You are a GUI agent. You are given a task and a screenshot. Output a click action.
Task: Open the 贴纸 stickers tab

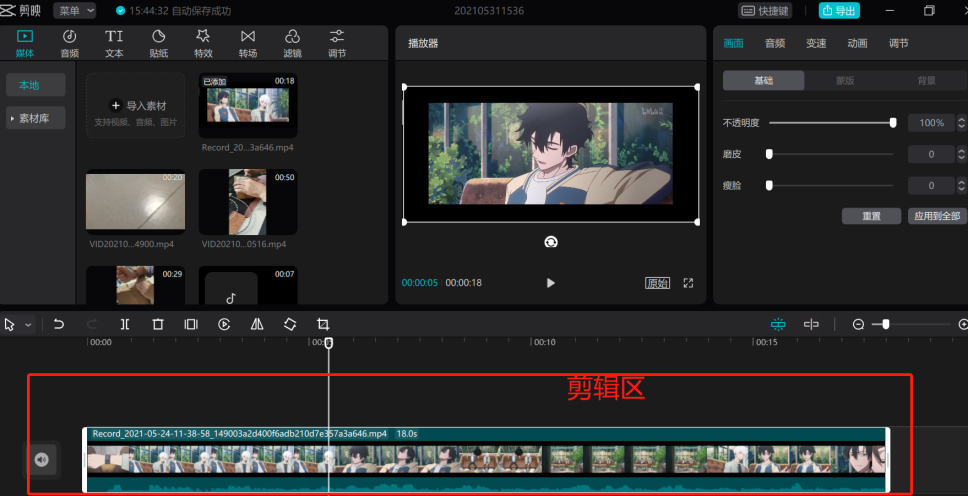coord(159,43)
